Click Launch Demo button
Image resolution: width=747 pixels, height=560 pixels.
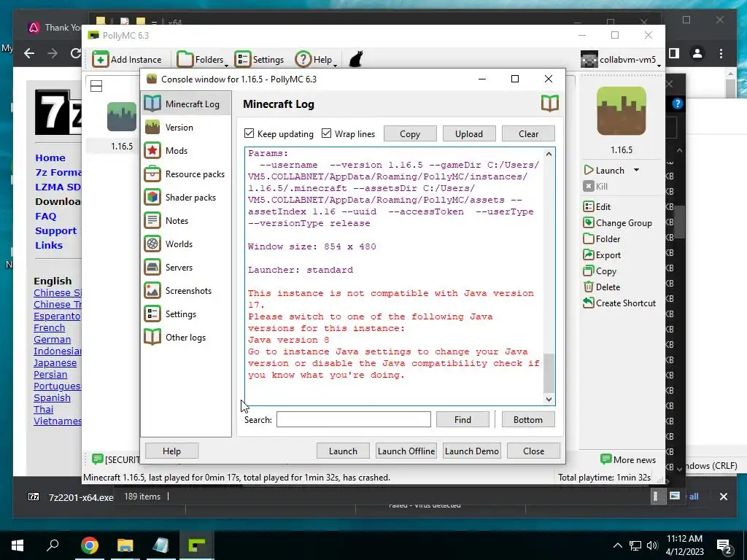(x=472, y=451)
